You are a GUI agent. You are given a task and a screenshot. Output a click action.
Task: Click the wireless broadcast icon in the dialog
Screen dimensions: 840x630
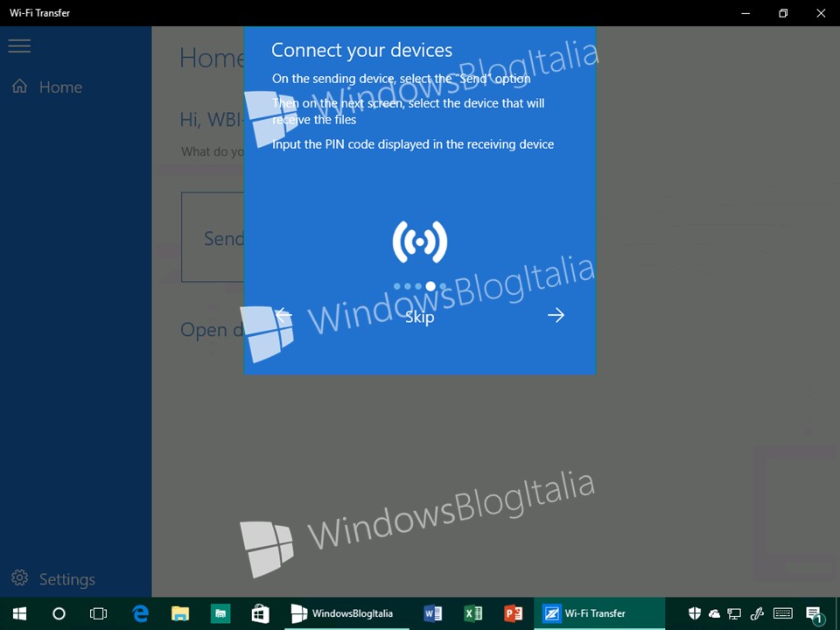pyautogui.click(x=420, y=242)
